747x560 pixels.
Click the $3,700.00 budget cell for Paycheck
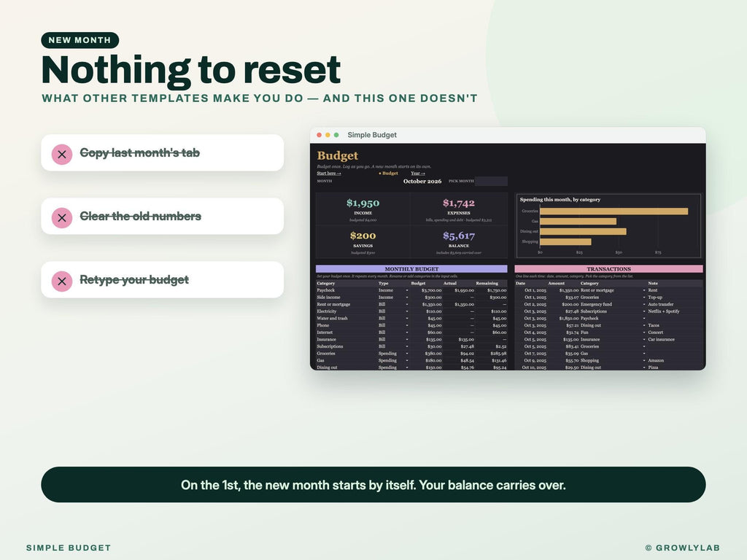pyautogui.click(x=431, y=290)
